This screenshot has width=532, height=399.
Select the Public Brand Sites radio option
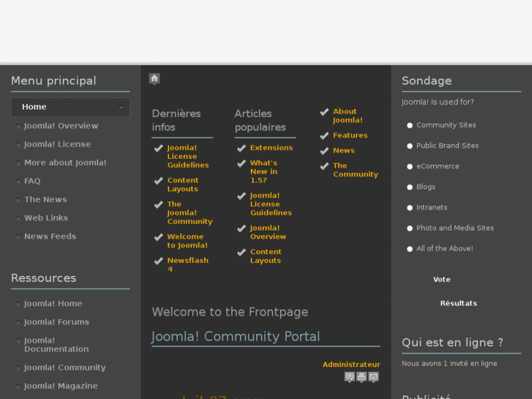(410, 146)
